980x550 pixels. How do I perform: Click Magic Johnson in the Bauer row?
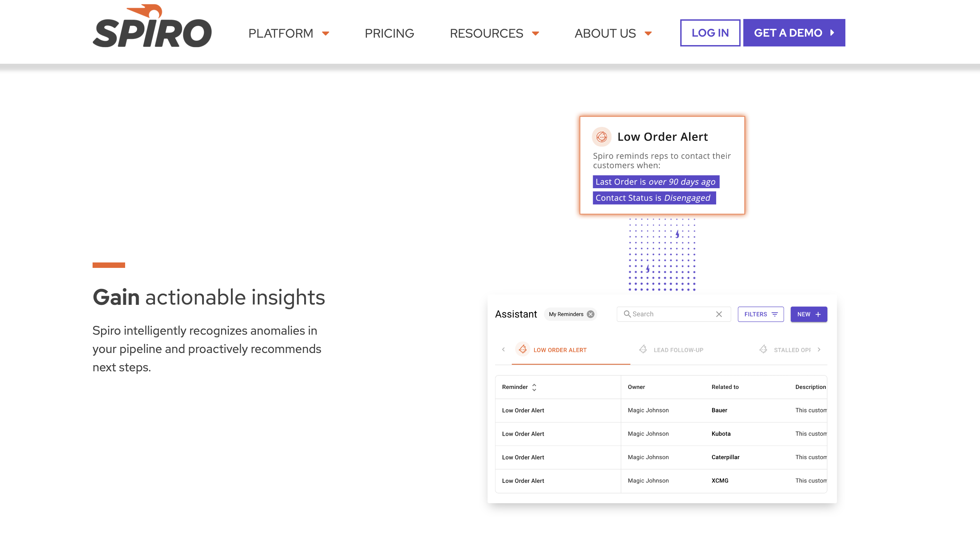click(x=648, y=410)
